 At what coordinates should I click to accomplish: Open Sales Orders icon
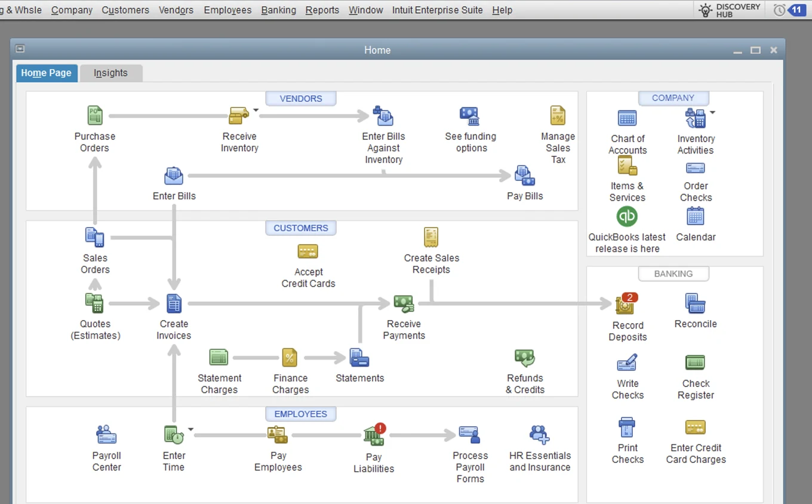tap(95, 237)
